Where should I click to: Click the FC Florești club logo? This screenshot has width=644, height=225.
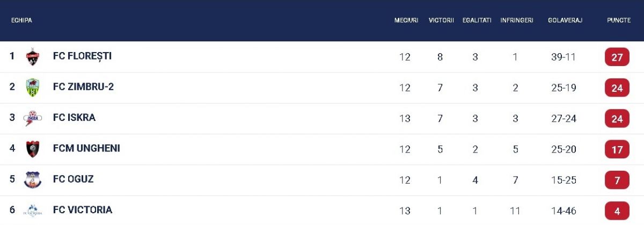[33, 56]
